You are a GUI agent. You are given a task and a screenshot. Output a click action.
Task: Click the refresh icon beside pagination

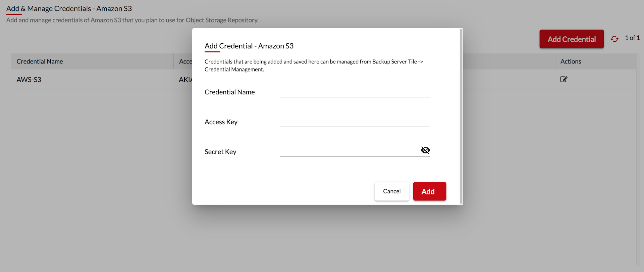tap(614, 39)
